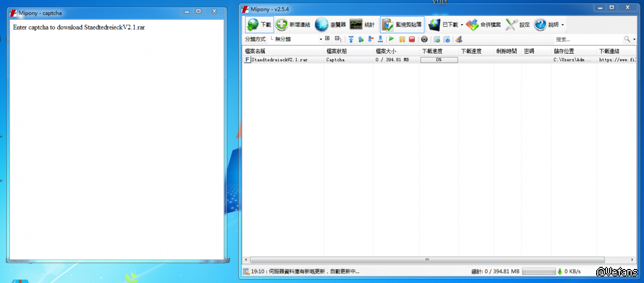Click the collapse-all minus box icon
Viewport: 644px width, 283px height.
[337, 39]
